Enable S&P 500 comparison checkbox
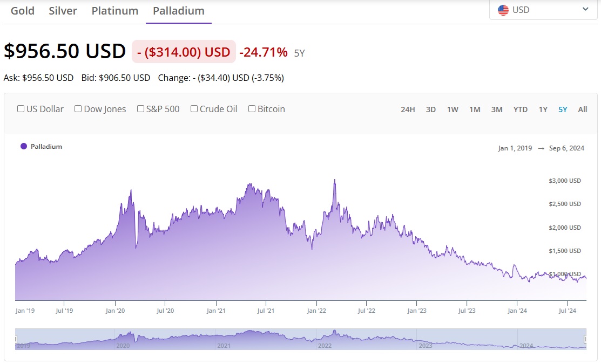 coord(140,109)
